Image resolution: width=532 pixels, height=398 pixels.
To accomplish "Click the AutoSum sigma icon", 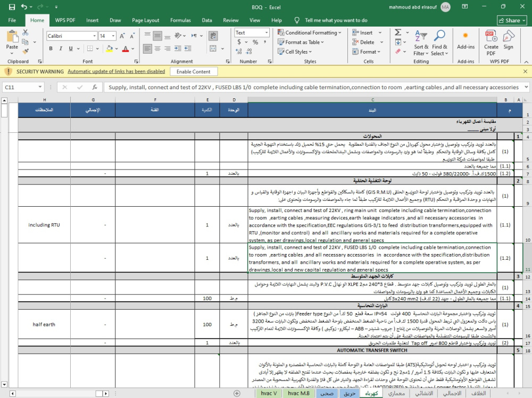I will 398,32.
